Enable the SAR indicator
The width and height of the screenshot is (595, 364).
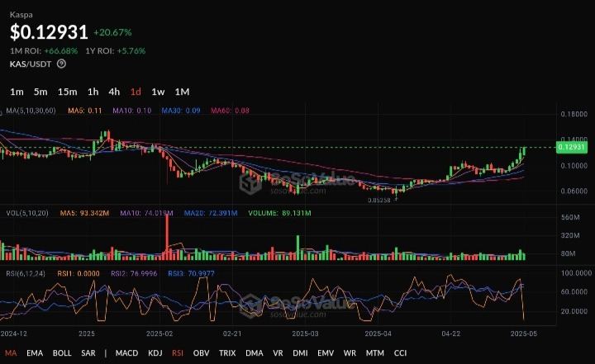click(88, 353)
